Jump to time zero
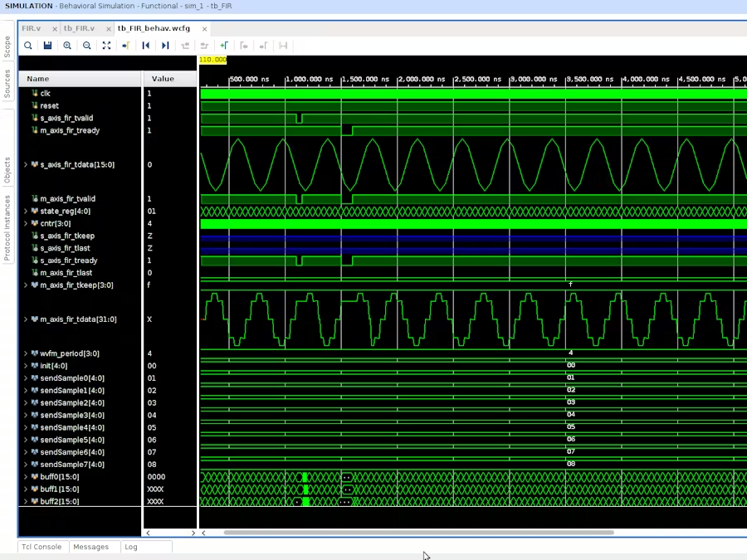 click(146, 46)
